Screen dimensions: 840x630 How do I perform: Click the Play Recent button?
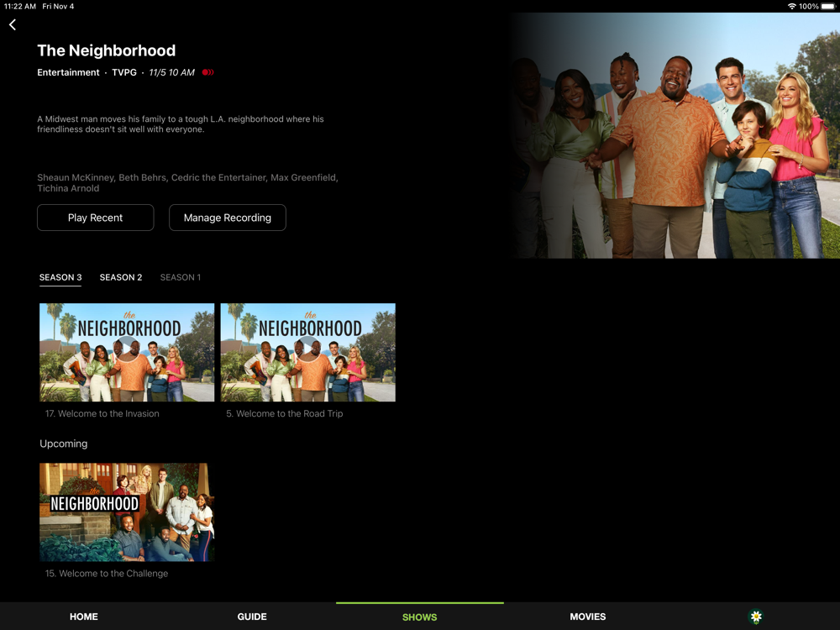pyautogui.click(x=96, y=218)
